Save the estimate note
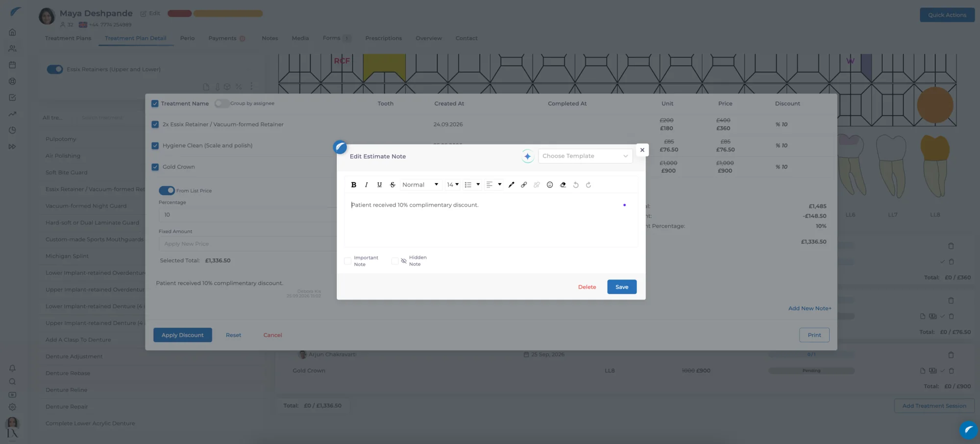 (x=622, y=287)
